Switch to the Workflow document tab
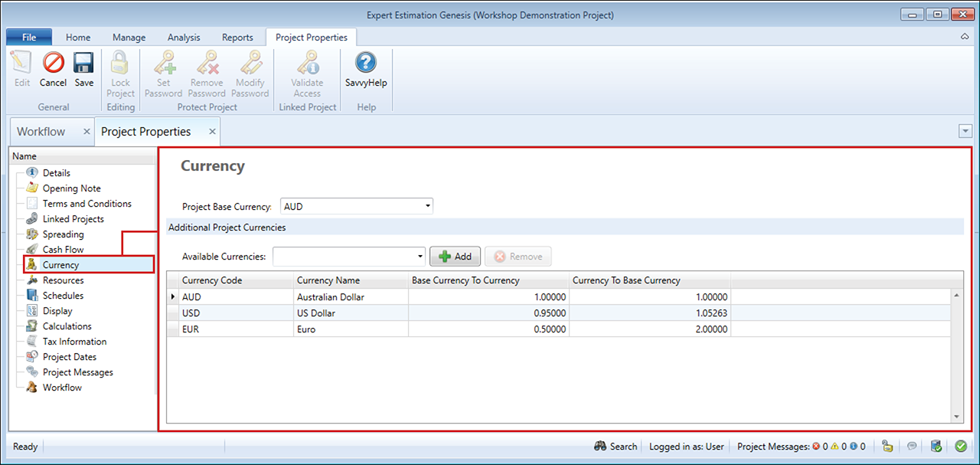 (x=41, y=132)
